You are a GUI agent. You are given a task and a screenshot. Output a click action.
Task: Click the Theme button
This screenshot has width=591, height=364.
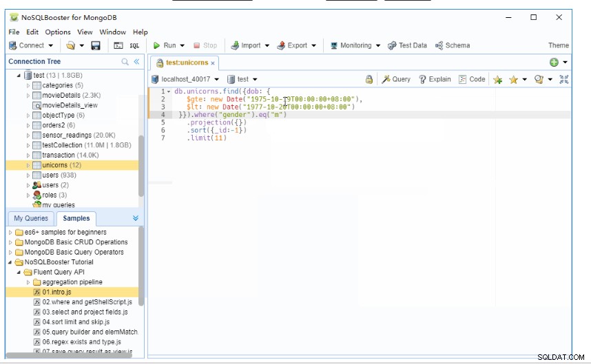point(558,45)
